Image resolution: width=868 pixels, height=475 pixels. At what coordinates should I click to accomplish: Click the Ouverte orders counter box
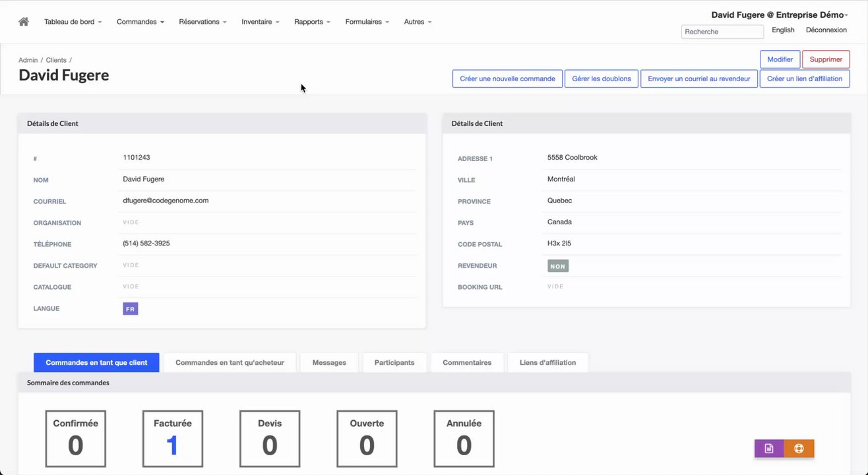tap(367, 439)
